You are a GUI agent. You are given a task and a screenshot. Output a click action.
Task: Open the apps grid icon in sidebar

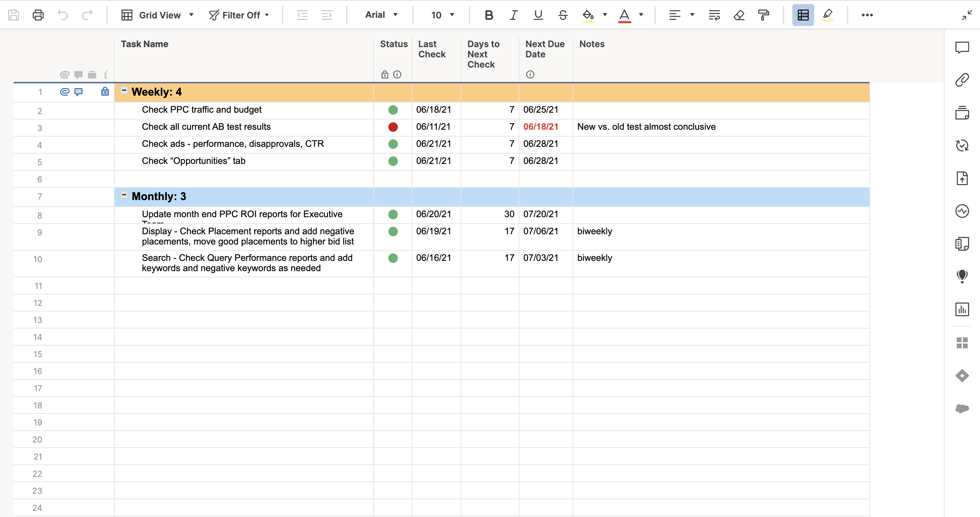coord(962,343)
